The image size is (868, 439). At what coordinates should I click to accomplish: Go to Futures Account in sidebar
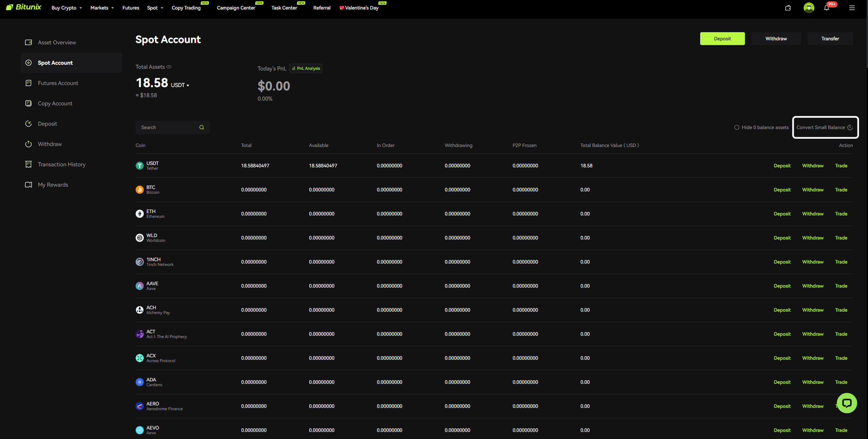click(58, 83)
